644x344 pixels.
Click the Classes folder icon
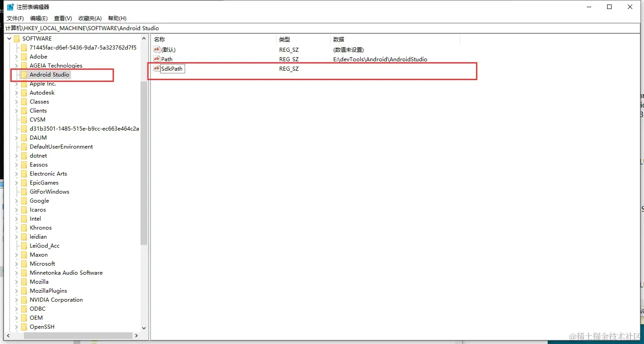[24, 102]
